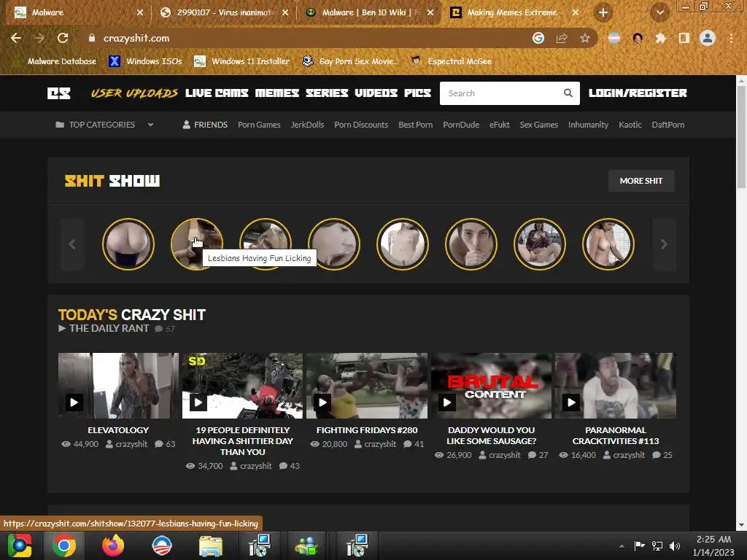
Task: Share this page using the share icon
Action: click(562, 38)
